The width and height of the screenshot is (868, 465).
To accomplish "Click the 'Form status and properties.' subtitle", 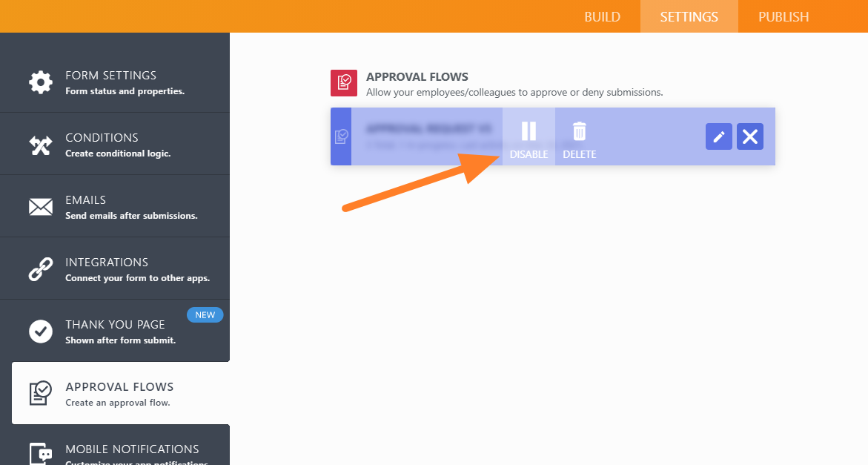I will click(x=125, y=91).
